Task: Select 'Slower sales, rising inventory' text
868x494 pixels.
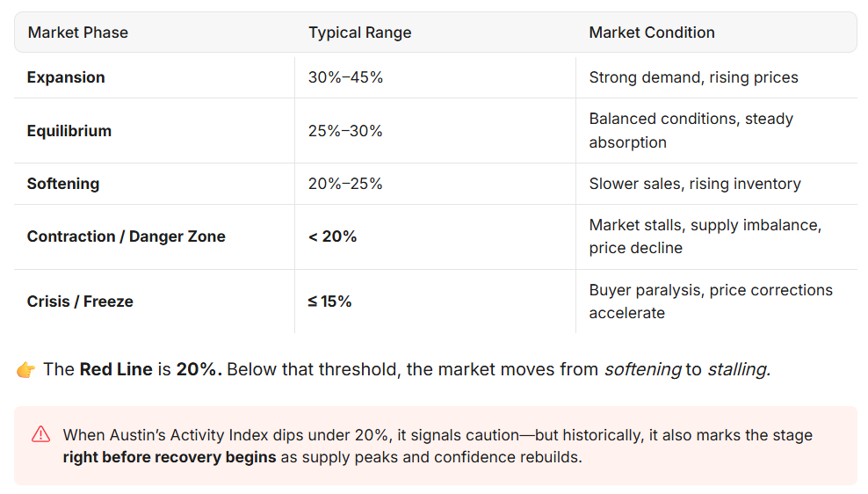Action: (694, 184)
